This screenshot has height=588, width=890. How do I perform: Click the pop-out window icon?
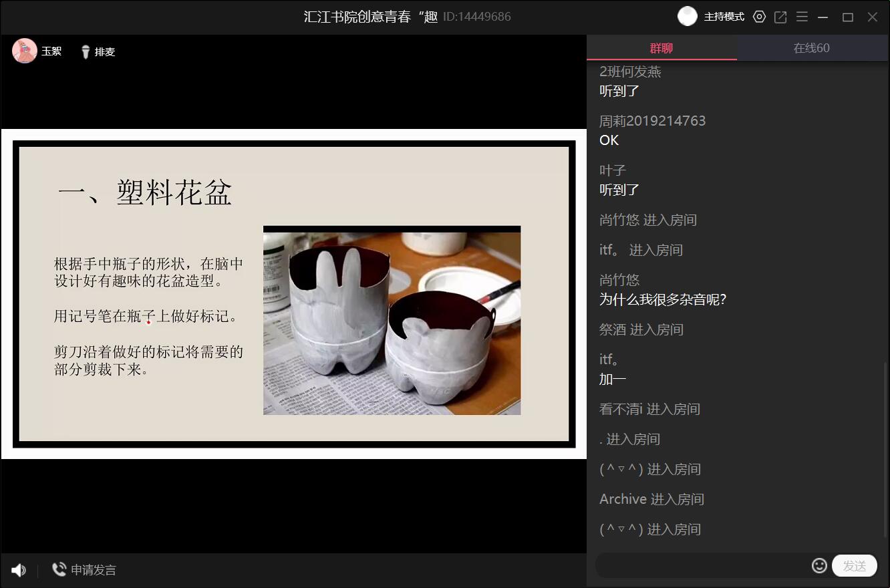coord(780,17)
